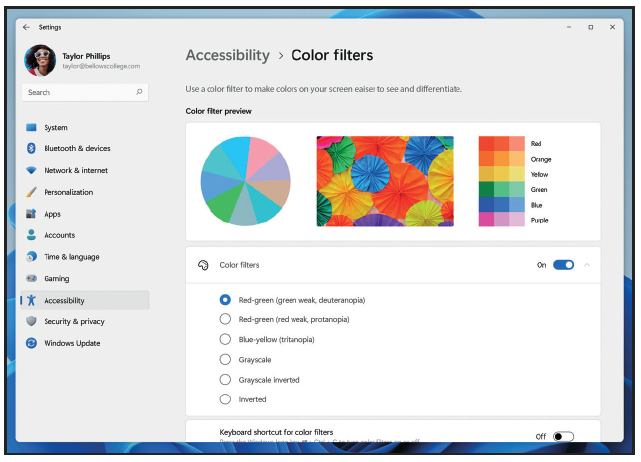Click the 'Color filter preview' heading
Image resolution: width=641 pixels, height=462 pixels.
218,111
